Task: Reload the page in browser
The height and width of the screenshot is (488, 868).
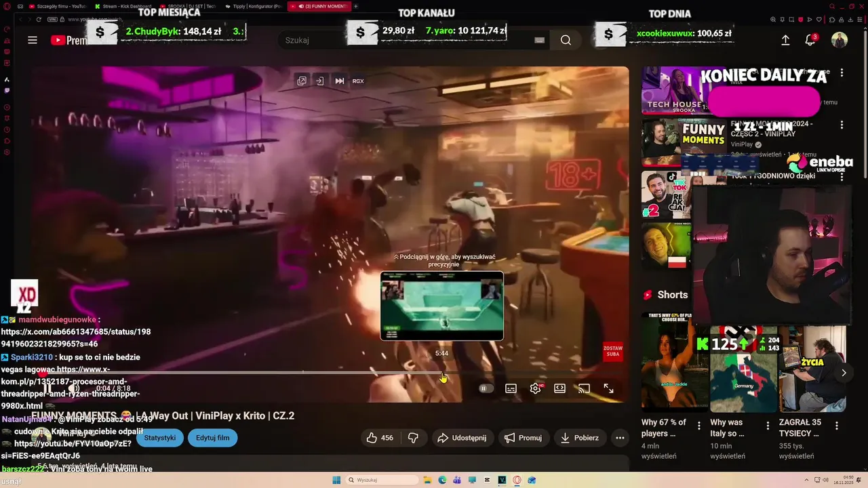Action: point(39,19)
